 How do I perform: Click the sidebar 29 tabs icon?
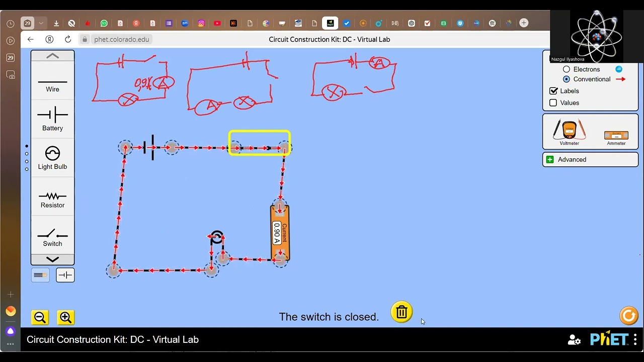click(x=11, y=58)
